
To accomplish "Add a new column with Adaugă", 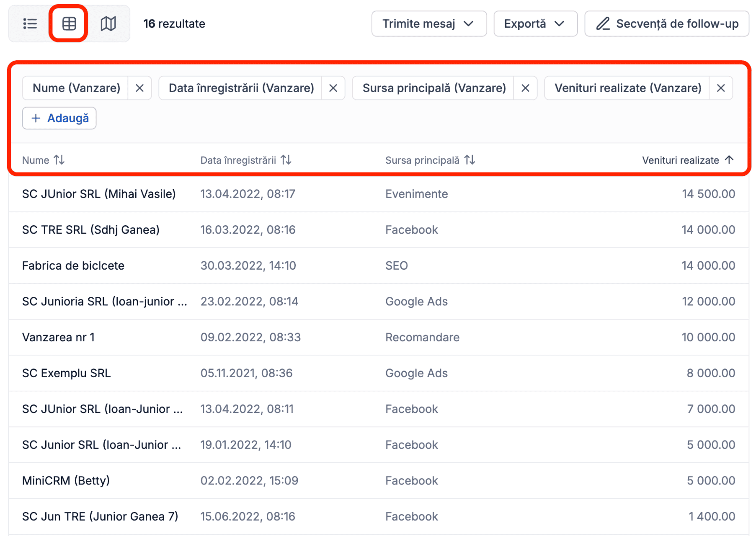I will pos(59,118).
